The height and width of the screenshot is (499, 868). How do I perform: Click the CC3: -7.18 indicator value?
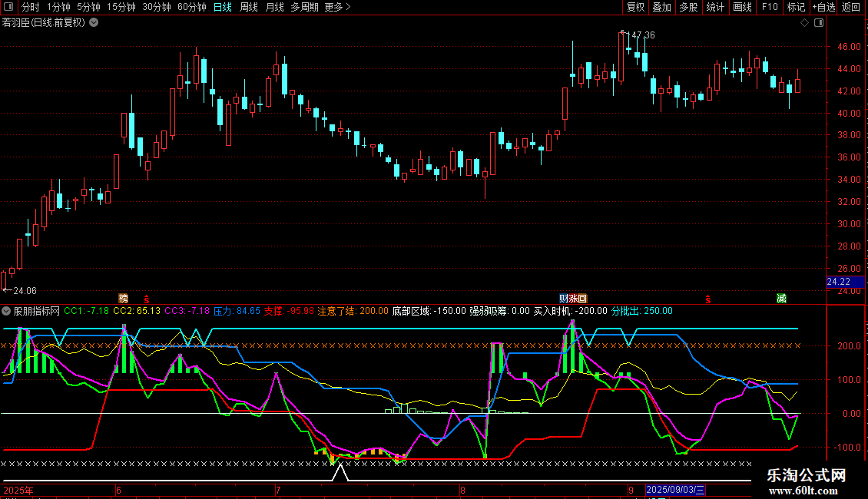coord(187,312)
